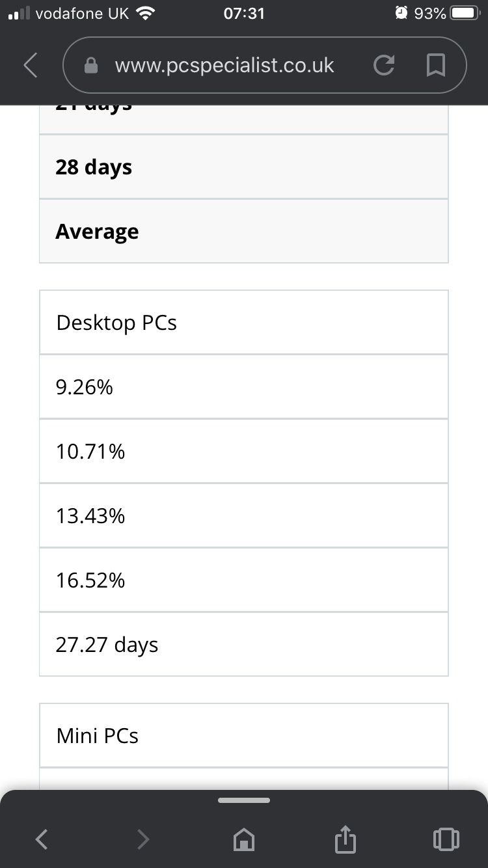Tap the 10.71% cell
The height and width of the screenshot is (868, 488).
pos(244,451)
